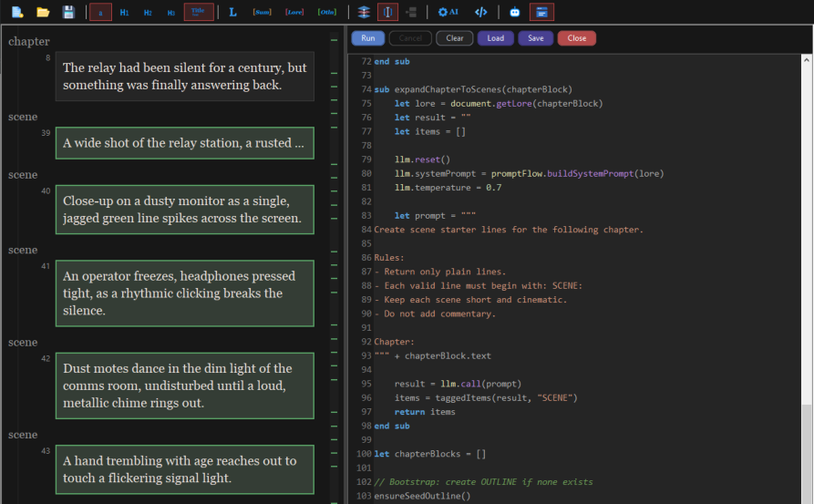Click the stacked layers icon
Viewport: 814px width, 504px height.
(364, 12)
